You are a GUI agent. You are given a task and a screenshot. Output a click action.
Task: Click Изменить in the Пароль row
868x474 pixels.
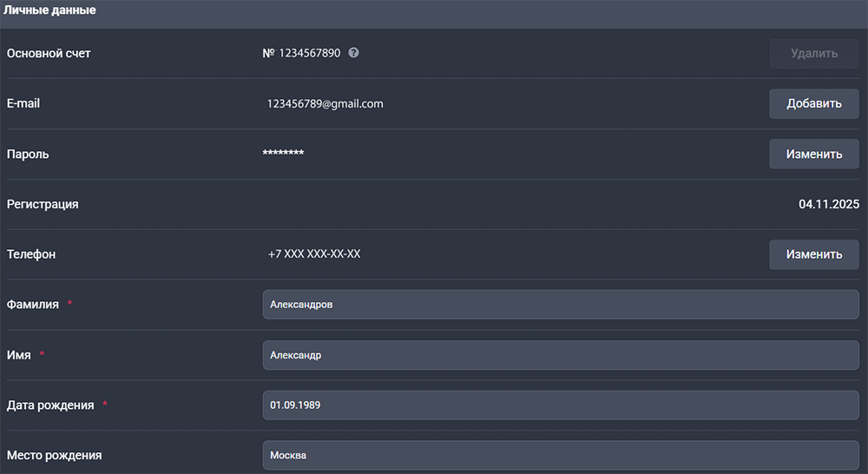click(x=813, y=154)
